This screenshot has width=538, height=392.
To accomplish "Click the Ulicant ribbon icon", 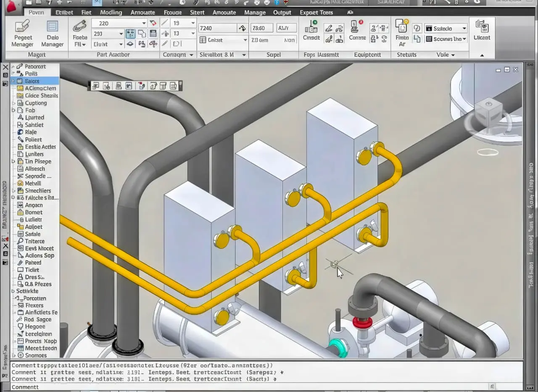I will (x=482, y=30).
